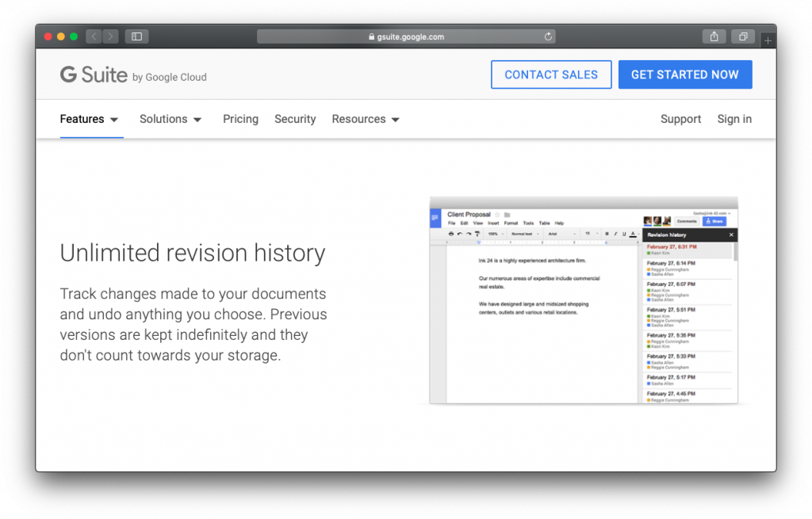
Task: Click the red close window button
Action: click(48, 36)
